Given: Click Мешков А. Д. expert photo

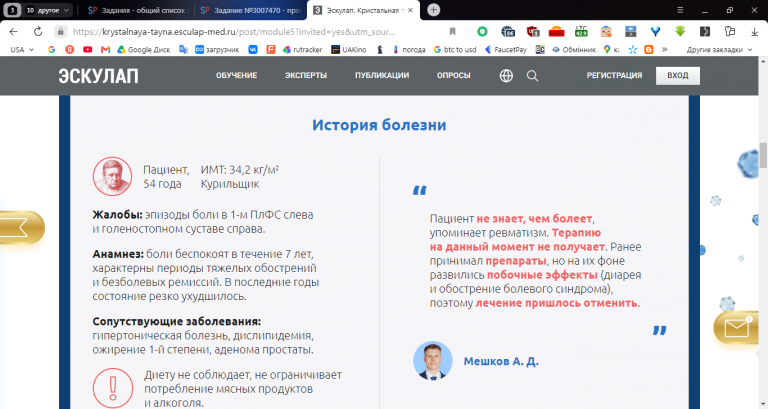Looking at the screenshot, I should click(433, 361).
